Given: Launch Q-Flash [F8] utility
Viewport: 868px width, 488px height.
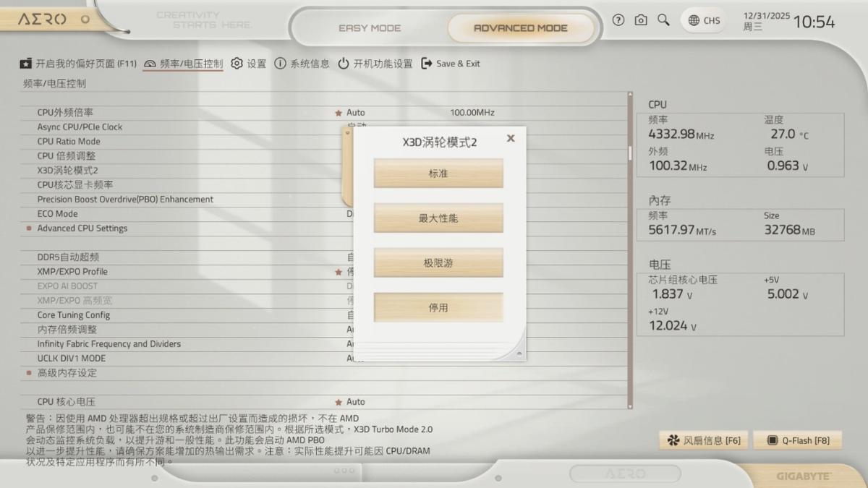Looking at the screenshot, I should pyautogui.click(x=798, y=440).
